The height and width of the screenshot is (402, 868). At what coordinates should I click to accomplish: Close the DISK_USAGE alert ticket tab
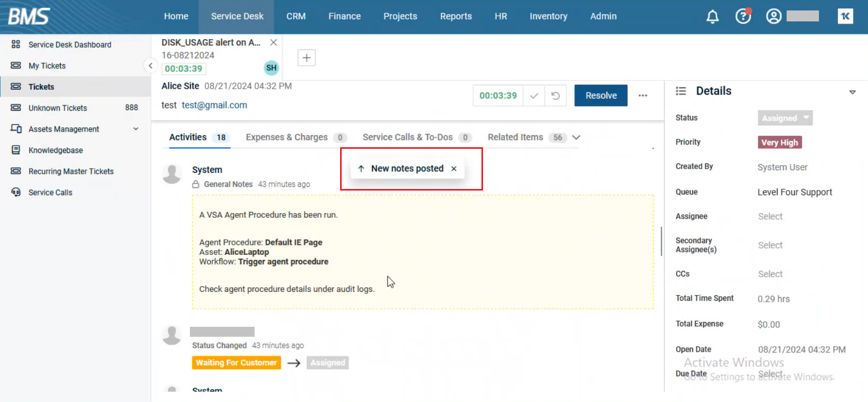click(x=273, y=42)
